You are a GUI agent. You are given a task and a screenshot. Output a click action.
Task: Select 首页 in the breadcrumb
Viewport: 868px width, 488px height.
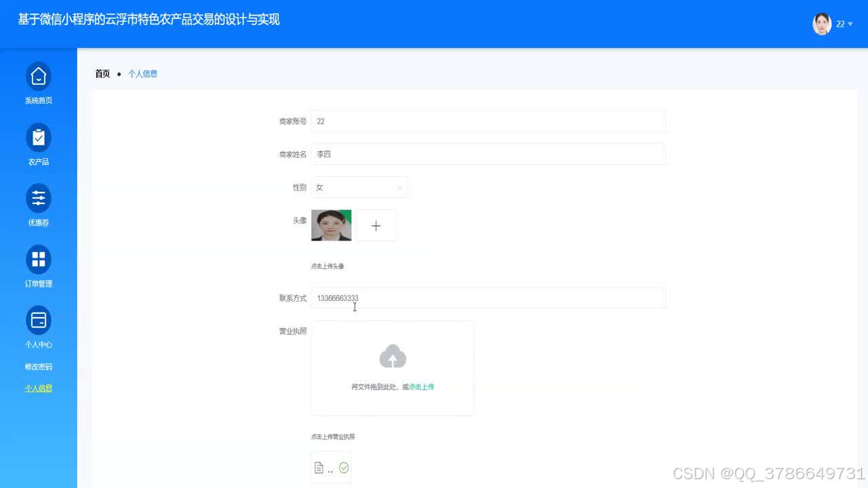pyautogui.click(x=102, y=73)
